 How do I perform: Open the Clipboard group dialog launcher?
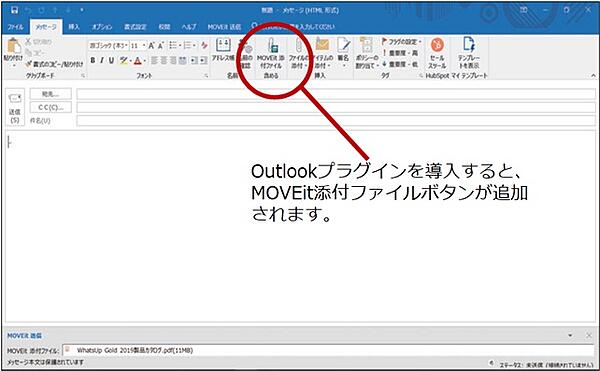click(x=83, y=76)
